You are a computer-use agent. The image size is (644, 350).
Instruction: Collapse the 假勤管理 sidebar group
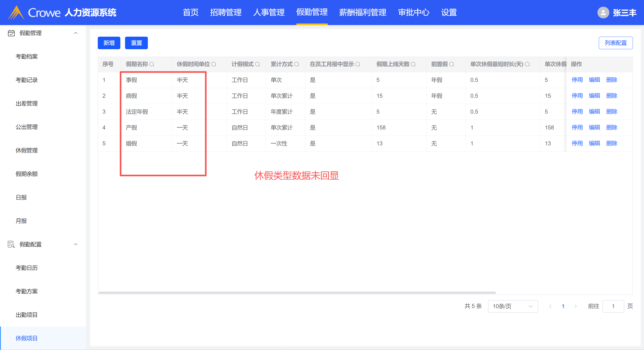[76, 33]
